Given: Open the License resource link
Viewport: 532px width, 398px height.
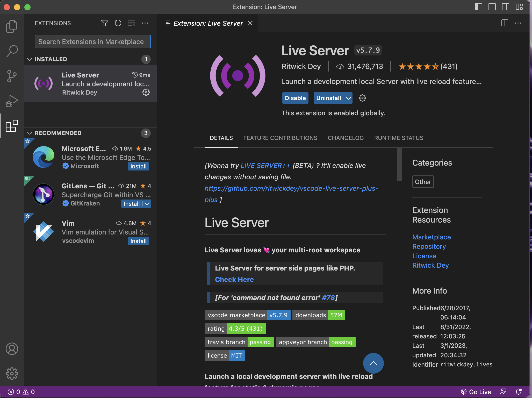Looking at the screenshot, I should [424, 256].
